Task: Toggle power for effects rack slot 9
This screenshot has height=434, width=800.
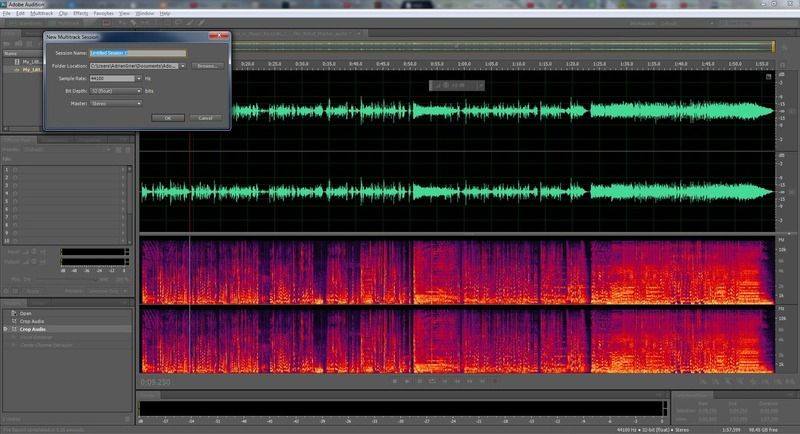Action: (x=15, y=233)
